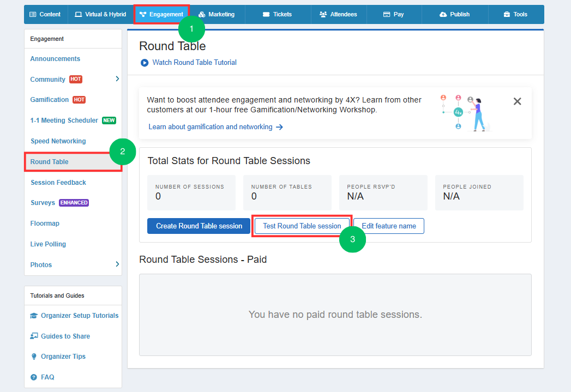Open Surveys in sidebar

coord(43,203)
